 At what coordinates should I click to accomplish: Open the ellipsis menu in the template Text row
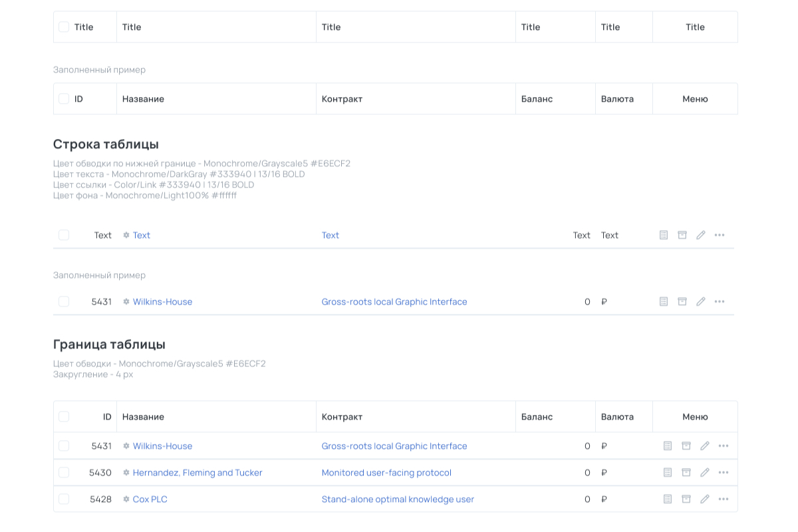720,235
